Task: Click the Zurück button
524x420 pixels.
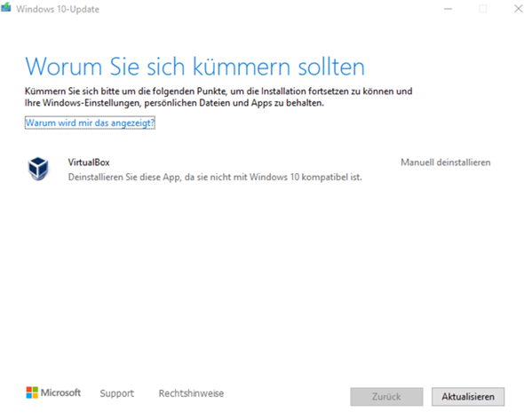Action: tap(386, 397)
